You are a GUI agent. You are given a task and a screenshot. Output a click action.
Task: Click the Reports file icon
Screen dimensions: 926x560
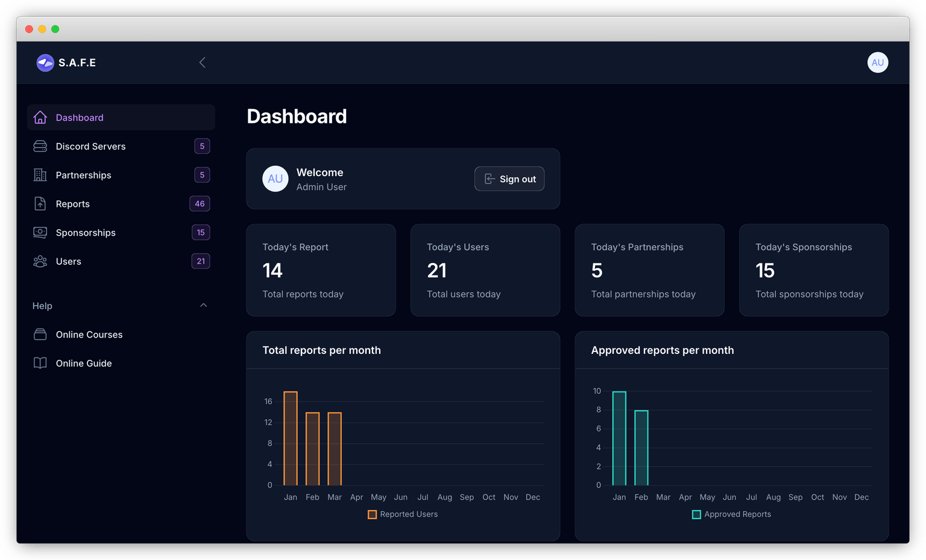pyautogui.click(x=40, y=204)
